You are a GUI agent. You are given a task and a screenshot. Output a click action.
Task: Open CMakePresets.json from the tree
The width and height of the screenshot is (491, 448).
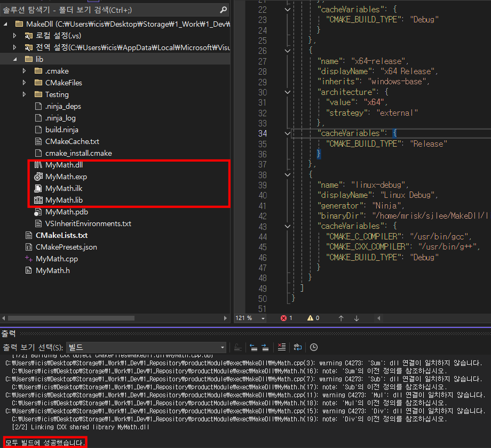pyautogui.click(x=66, y=247)
